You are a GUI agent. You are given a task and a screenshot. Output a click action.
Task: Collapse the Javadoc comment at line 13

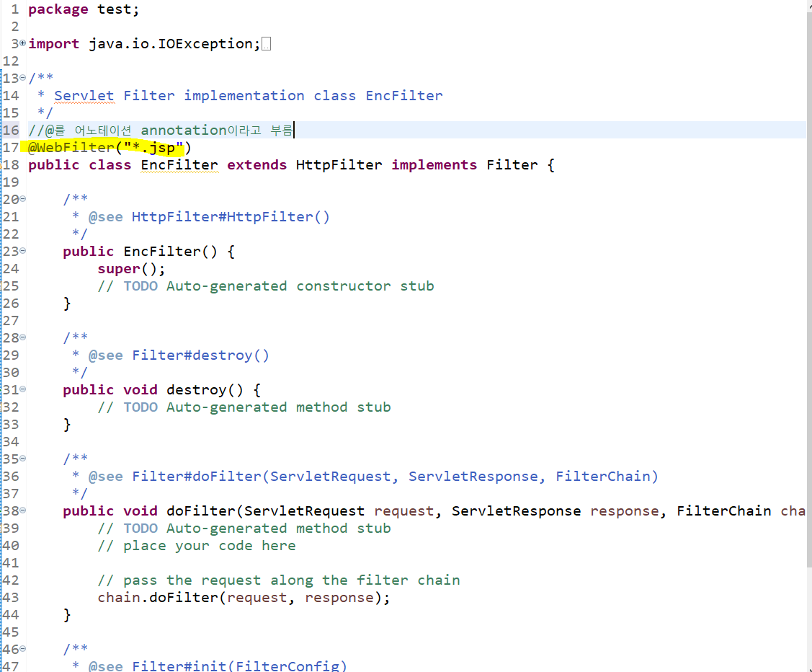coord(23,79)
